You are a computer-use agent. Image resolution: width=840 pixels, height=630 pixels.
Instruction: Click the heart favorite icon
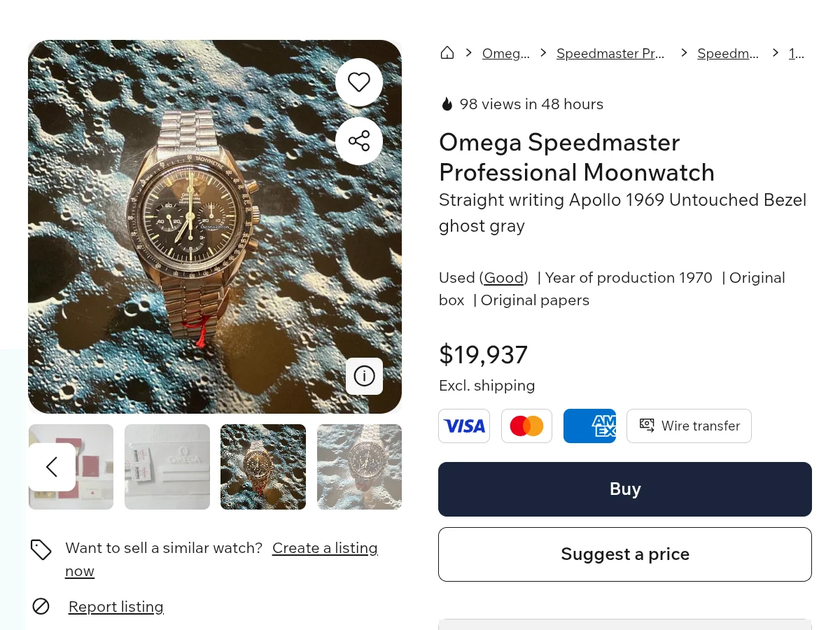[x=359, y=83]
